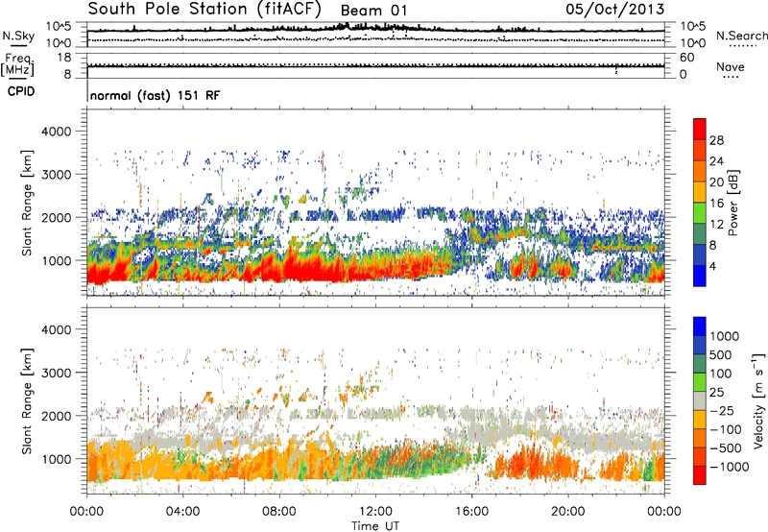Click the 'Time UT' axis label
The width and height of the screenshot is (768, 532).
click(375, 526)
